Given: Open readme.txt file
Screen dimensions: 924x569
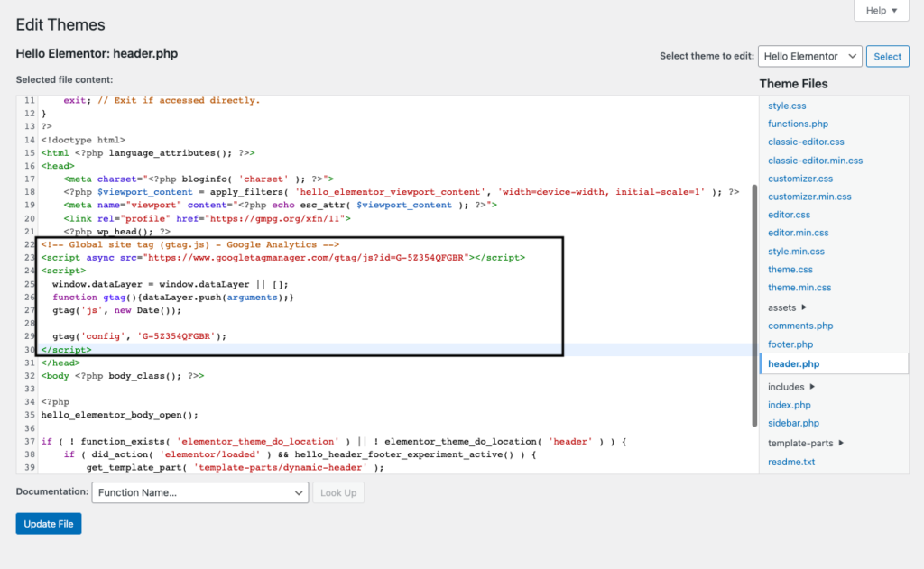Looking at the screenshot, I should [791, 462].
